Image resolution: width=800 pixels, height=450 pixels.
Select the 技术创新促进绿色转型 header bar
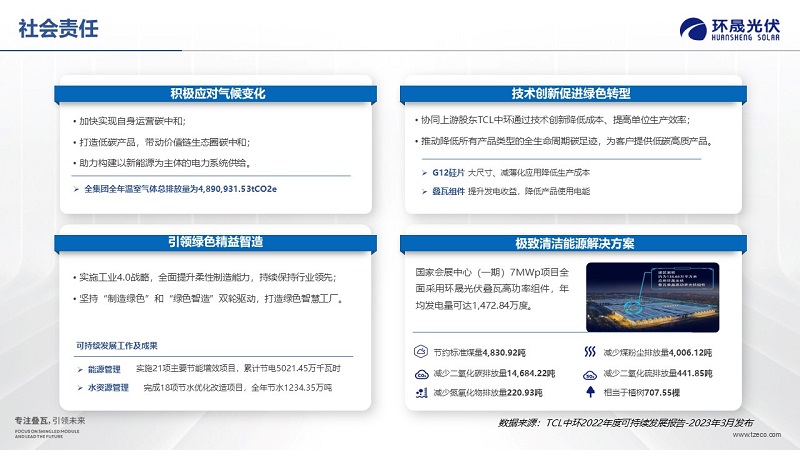(x=570, y=94)
